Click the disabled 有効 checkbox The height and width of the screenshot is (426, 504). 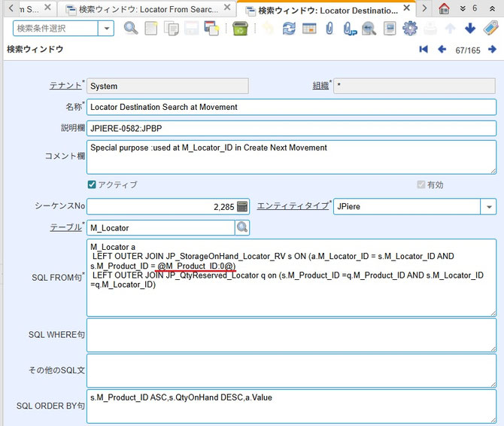(x=421, y=184)
